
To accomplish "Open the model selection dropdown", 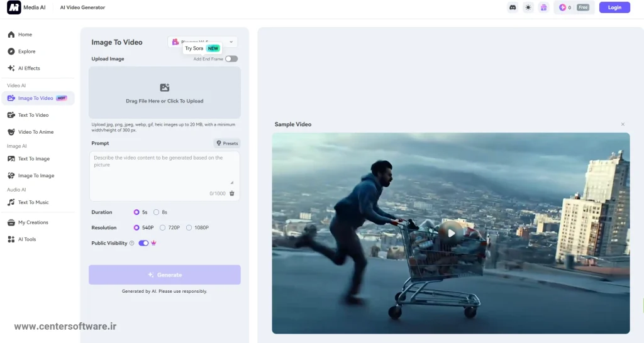I will click(203, 42).
